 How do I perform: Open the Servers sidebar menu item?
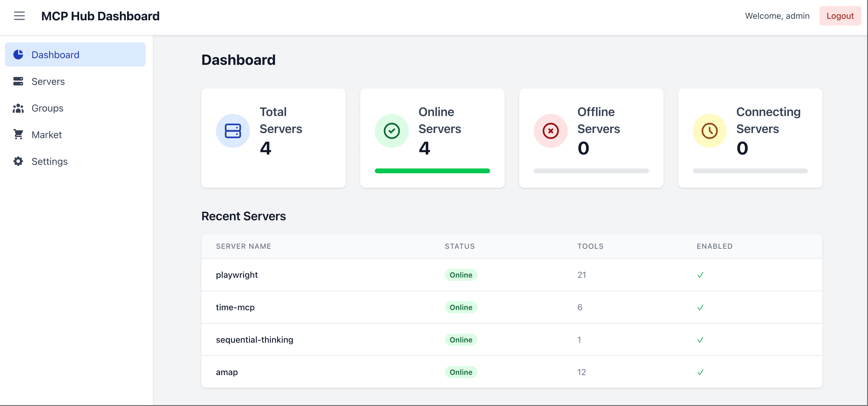(48, 81)
